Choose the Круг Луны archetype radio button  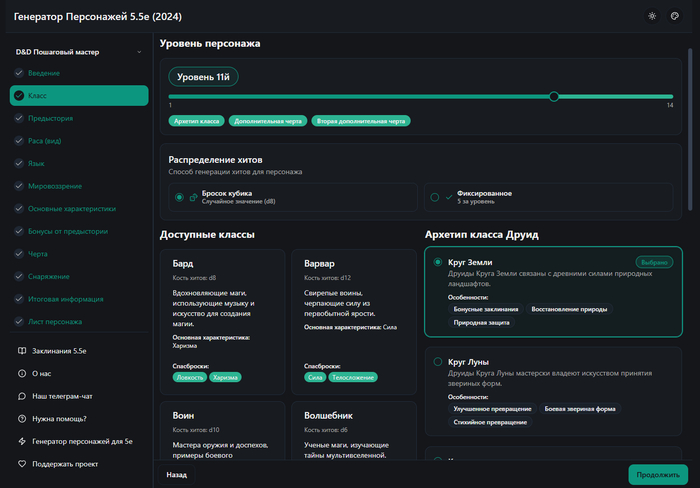(x=438, y=362)
